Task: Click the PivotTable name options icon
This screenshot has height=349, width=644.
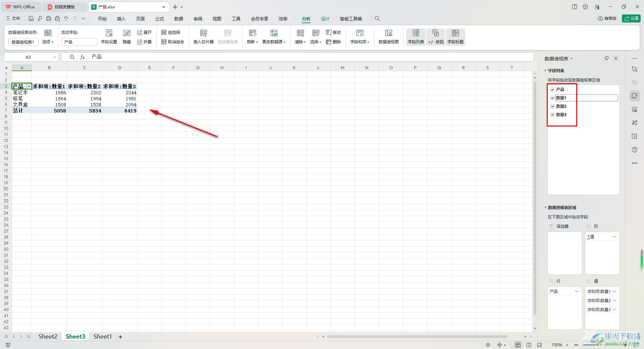Action: (x=48, y=33)
